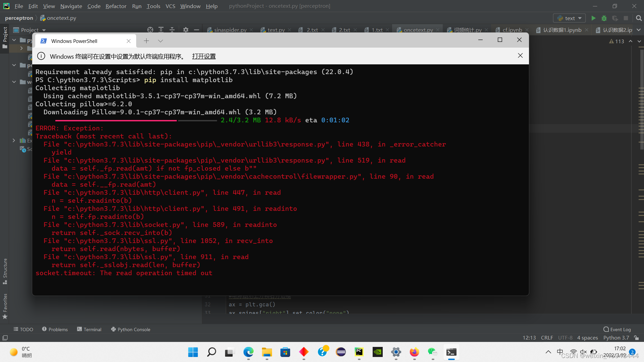Open the Project panel settings gear
Screen dimensions: 644x362
tap(185, 30)
